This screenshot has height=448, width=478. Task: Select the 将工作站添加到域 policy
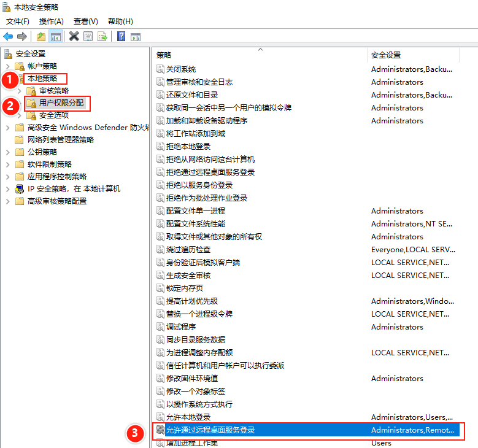coord(195,134)
